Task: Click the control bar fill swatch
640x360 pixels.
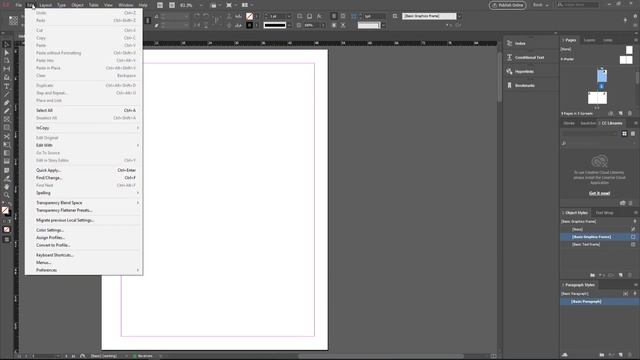Action: (249, 16)
